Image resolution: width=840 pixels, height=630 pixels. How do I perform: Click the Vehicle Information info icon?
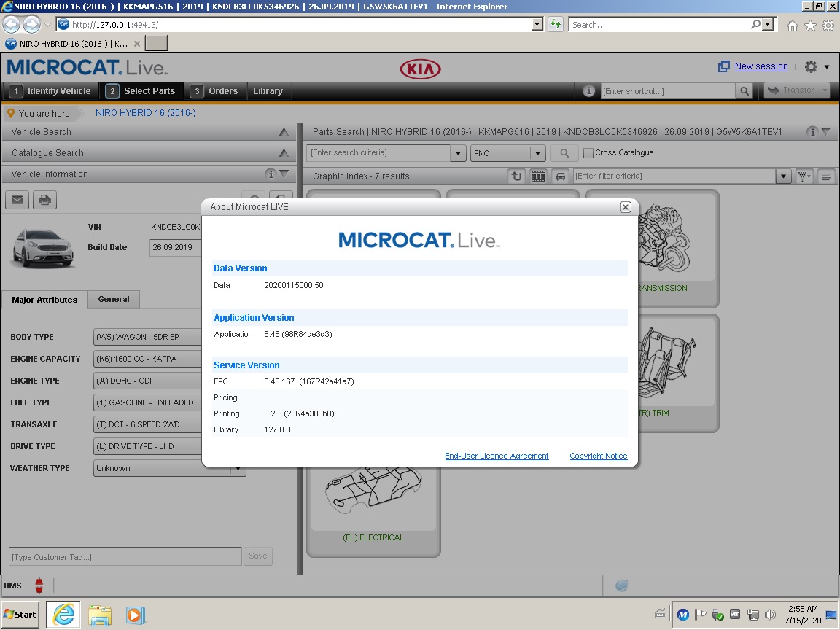pyautogui.click(x=271, y=174)
